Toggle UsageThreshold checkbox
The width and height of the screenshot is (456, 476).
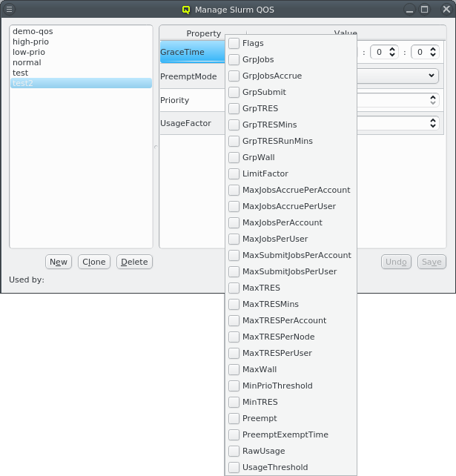coord(234,468)
